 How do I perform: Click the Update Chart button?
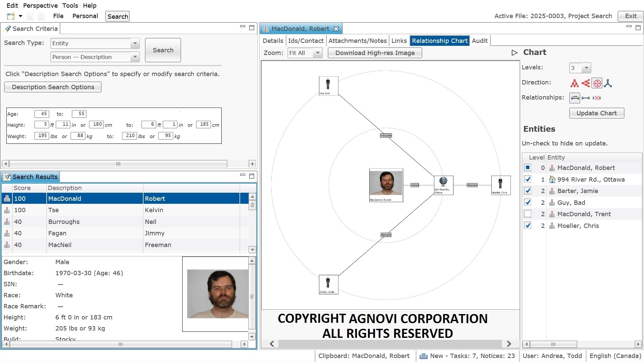[x=596, y=113]
